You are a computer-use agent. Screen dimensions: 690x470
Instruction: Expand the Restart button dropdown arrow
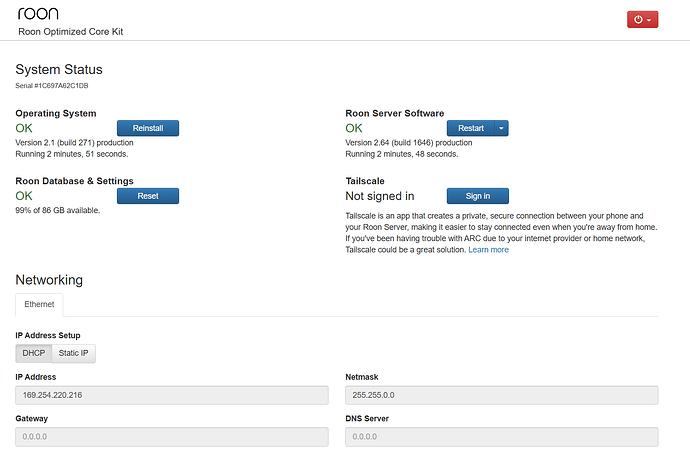pos(501,128)
